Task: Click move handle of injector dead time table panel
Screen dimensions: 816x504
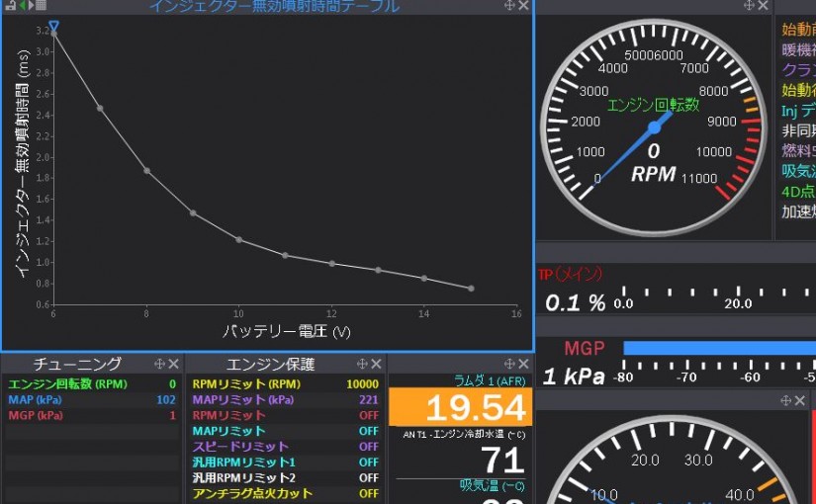Action: (509, 5)
